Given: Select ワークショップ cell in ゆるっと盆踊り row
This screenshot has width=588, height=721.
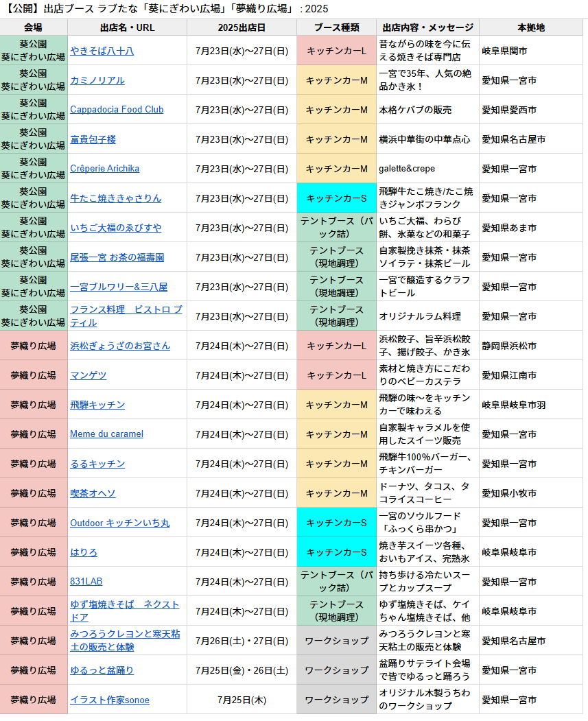Looking at the screenshot, I should click(336, 670).
